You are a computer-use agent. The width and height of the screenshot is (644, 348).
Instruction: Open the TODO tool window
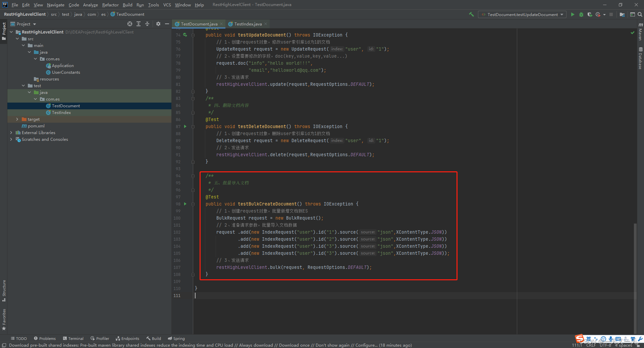click(19, 339)
